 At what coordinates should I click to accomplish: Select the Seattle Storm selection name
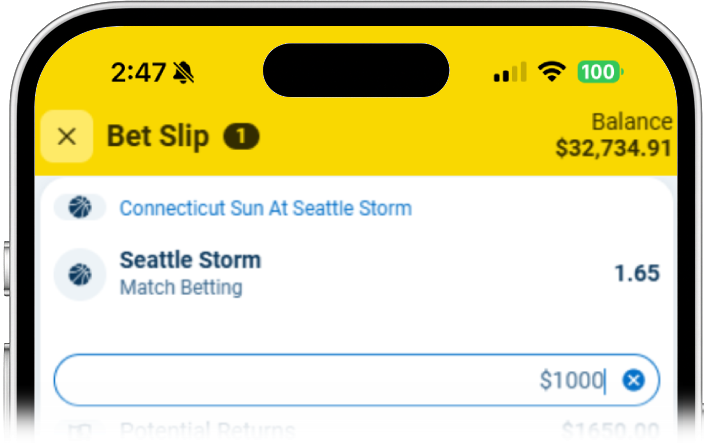(190, 260)
